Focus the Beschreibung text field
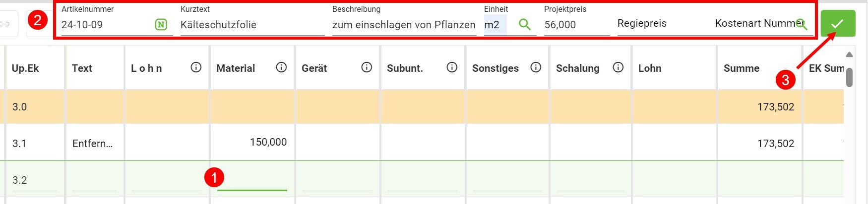Screen dimensions: 868x204 404,25
